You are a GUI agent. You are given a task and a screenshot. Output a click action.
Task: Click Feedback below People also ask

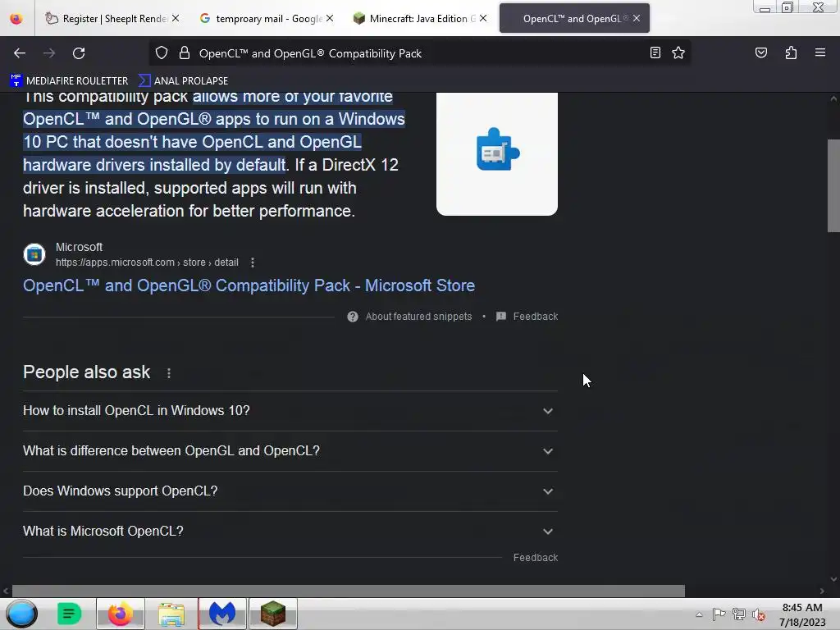(x=535, y=558)
